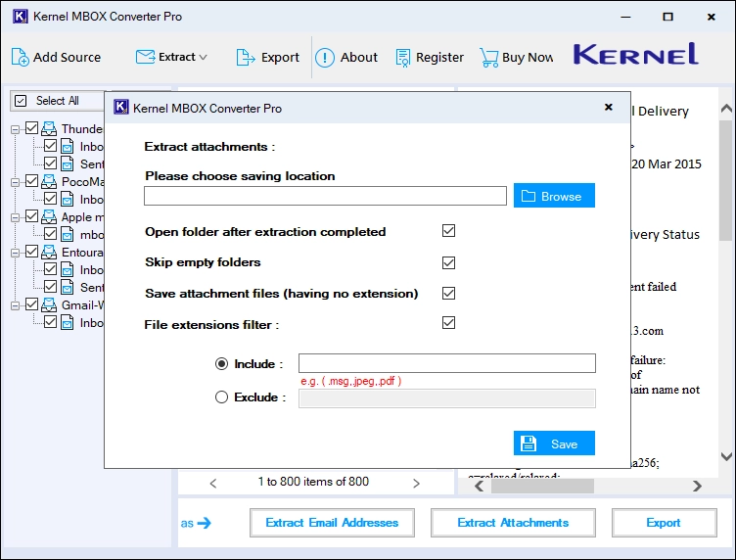Click the Thunderbird mailbox tray icon

(49, 128)
